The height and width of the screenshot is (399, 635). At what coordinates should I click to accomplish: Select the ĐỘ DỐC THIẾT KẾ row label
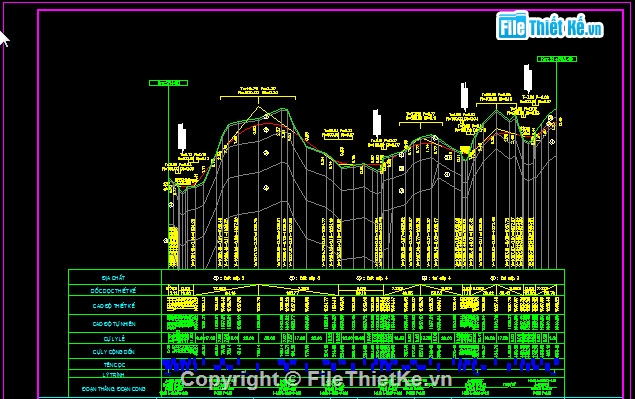click(113, 291)
